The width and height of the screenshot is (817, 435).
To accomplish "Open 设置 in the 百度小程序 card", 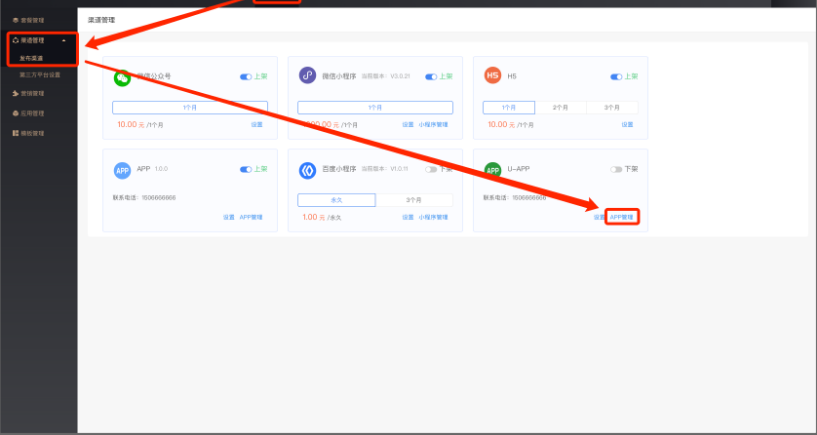I will 408,217.
